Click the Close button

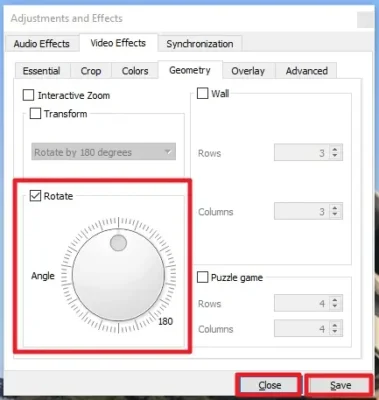[x=269, y=385]
